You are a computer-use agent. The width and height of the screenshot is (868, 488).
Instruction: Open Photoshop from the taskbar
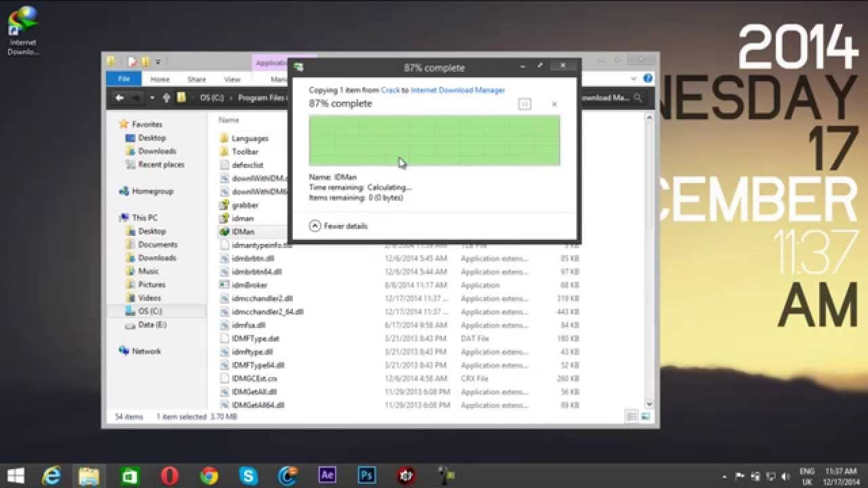(367, 475)
